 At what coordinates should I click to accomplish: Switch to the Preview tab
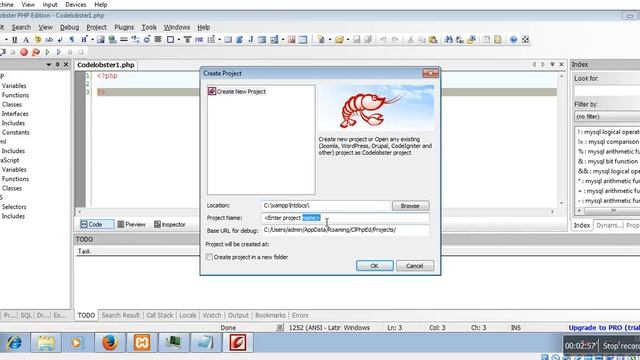(x=131, y=224)
